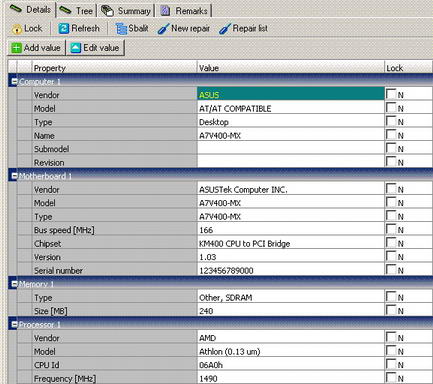Select KM400 CPU to PCI Bridge value
The width and height of the screenshot is (433, 384).
tap(291, 243)
